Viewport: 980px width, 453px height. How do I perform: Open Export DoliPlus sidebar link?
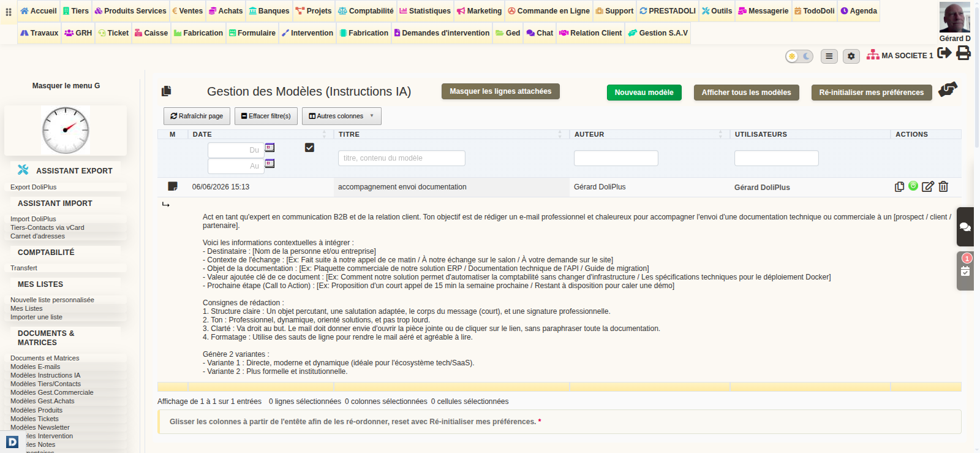pos(33,187)
